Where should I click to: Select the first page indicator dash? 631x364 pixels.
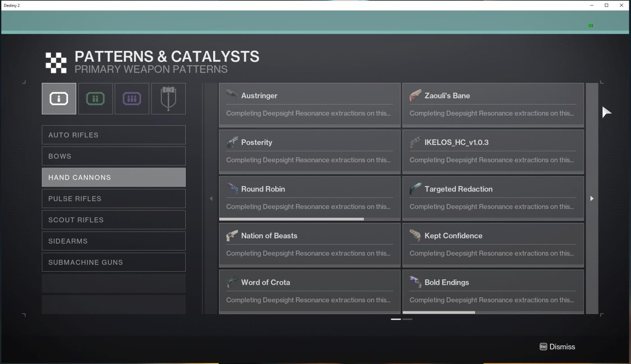(x=396, y=319)
